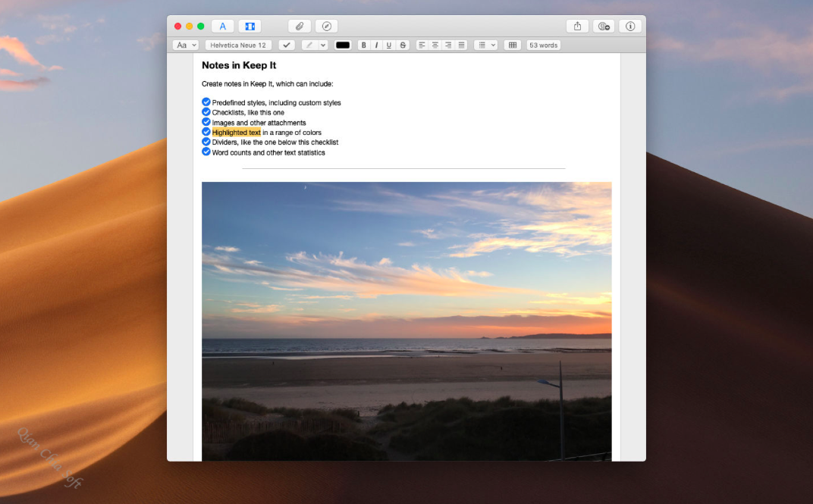The image size is (813, 504).
Task: Apply the highlighter pen tool
Action: 309,45
